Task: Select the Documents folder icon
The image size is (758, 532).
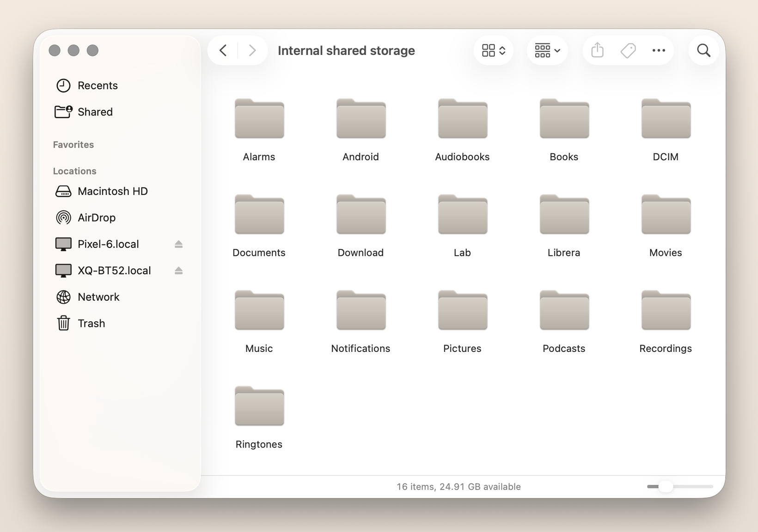Action: (259, 214)
